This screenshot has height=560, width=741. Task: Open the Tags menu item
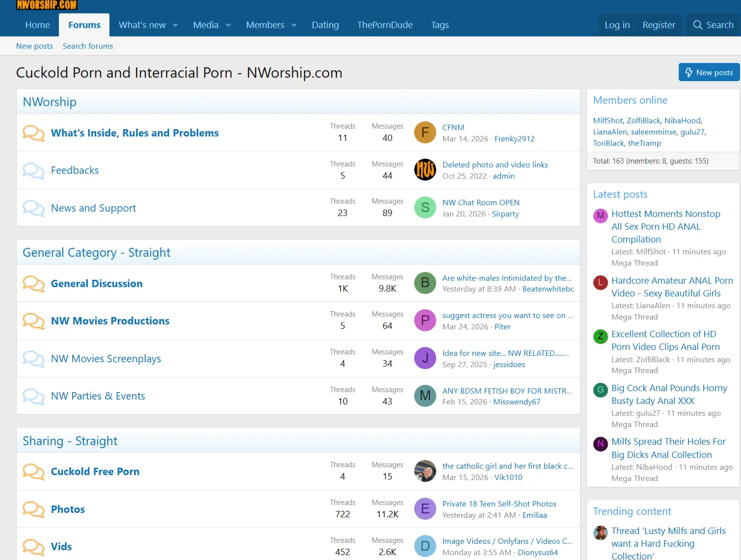440,25
